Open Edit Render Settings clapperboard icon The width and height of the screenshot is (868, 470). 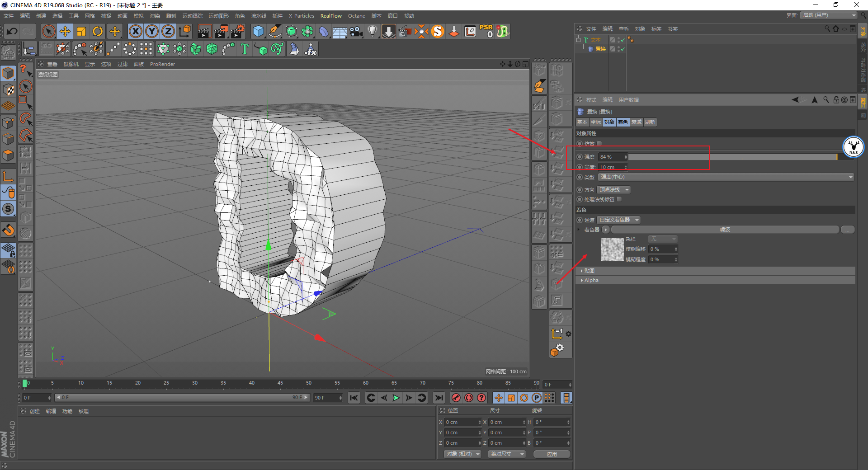[x=238, y=31]
